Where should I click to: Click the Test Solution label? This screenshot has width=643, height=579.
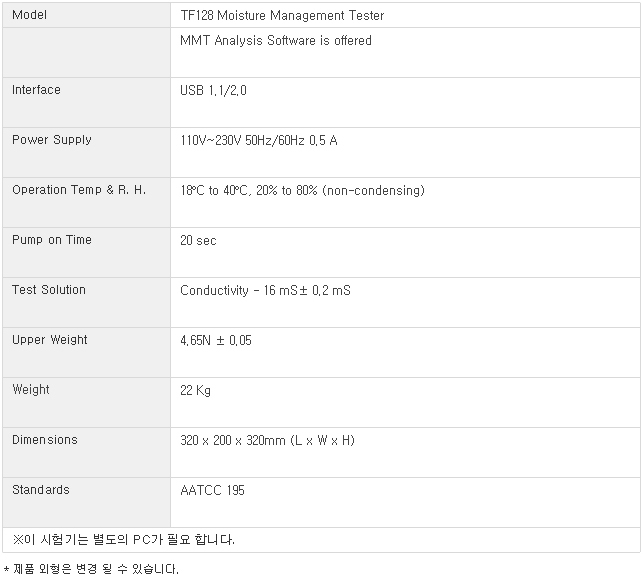point(49,290)
